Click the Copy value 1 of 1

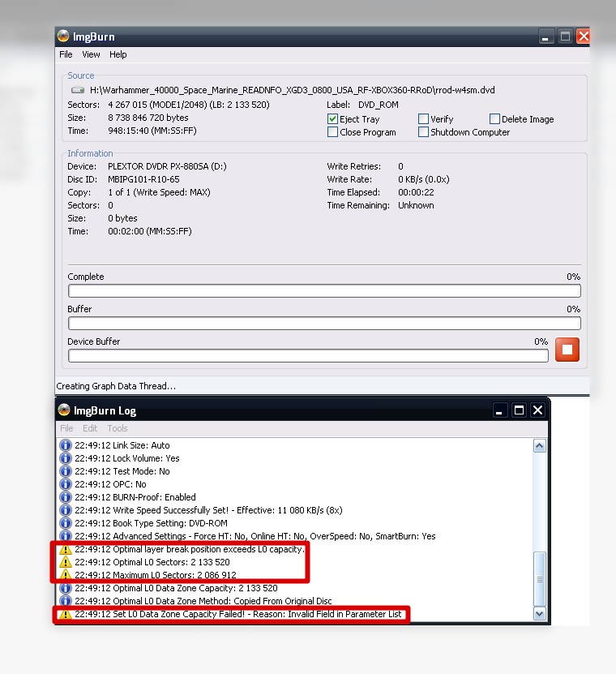pyautogui.click(x=159, y=192)
